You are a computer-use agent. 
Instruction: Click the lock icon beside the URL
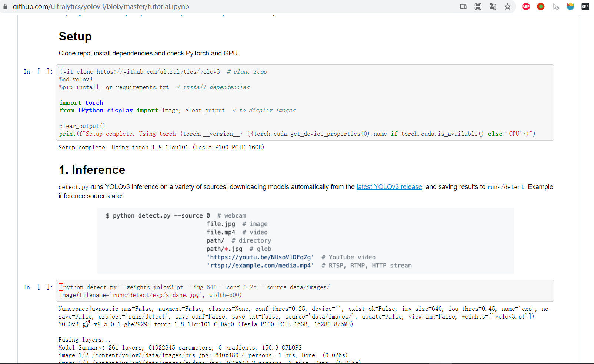(5, 7)
